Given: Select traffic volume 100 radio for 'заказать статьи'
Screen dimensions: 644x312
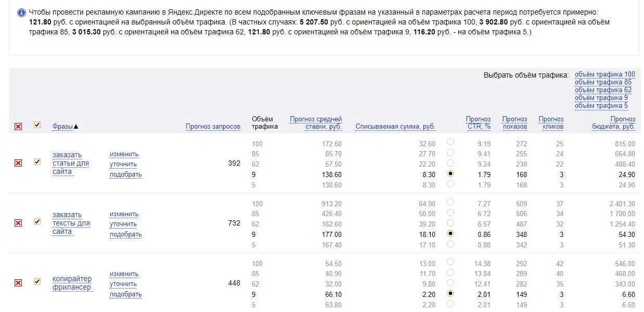Looking at the screenshot, I should (450, 142).
